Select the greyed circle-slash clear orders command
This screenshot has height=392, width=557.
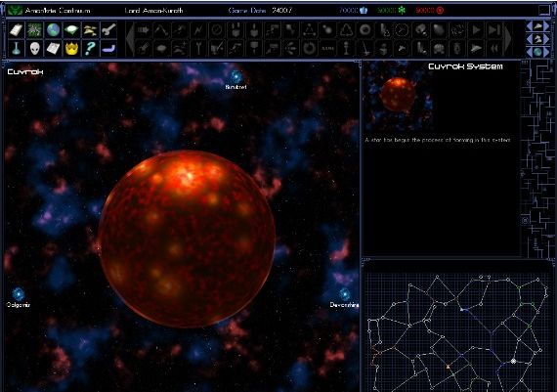217,30
